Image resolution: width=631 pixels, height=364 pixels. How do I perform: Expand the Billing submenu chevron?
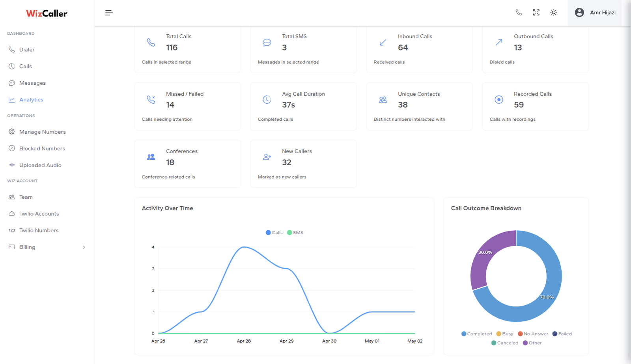click(x=84, y=247)
